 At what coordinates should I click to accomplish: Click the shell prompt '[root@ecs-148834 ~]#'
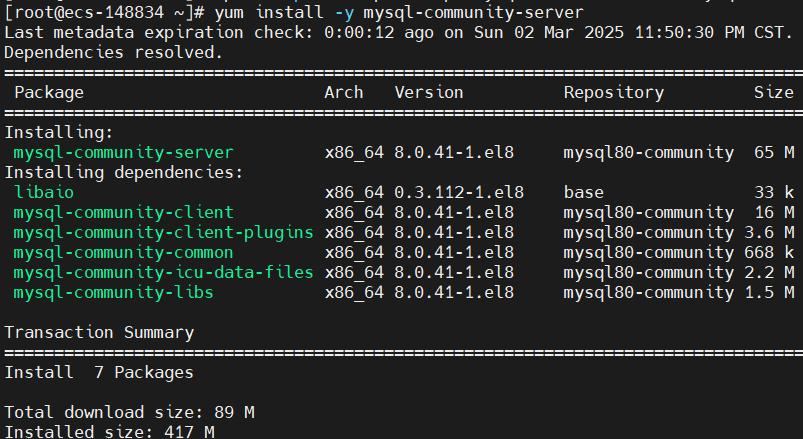(x=104, y=12)
